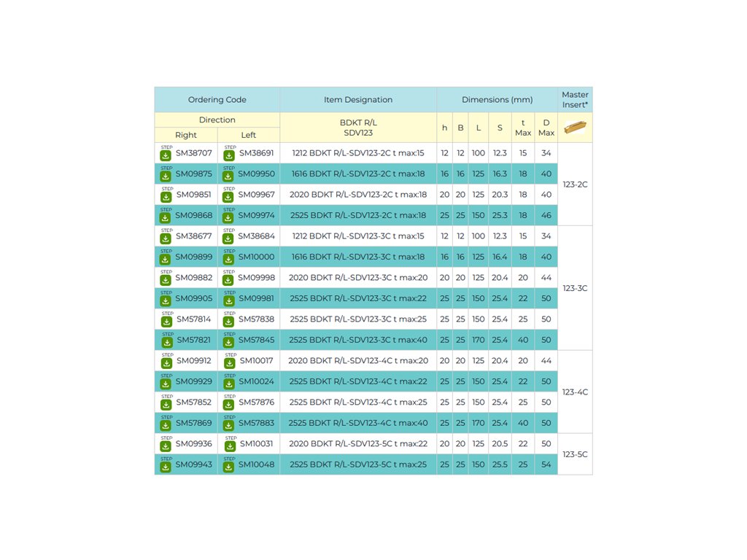The width and height of the screenshot is (747, 560).
Task: Download STEP file for SM38707
Action: pyautogui.click(x=166, y=155)
